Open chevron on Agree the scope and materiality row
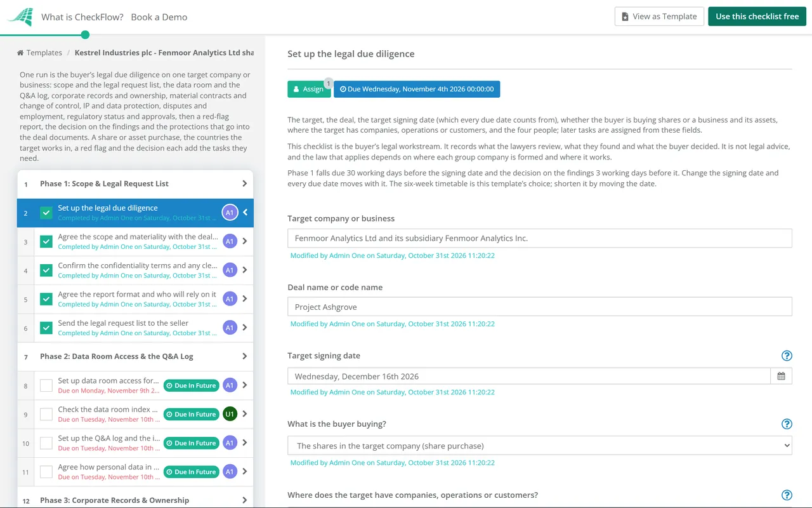 (x=246, y=241)
